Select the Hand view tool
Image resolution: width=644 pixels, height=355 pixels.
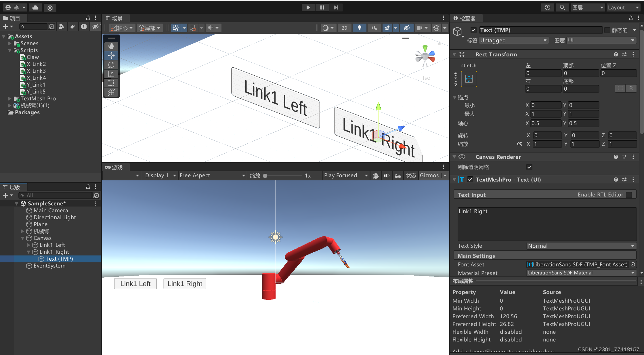(x=111, y=46)
